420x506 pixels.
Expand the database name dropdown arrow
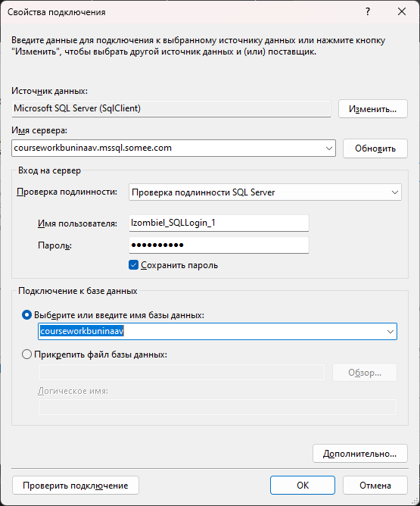pos(390,332)
